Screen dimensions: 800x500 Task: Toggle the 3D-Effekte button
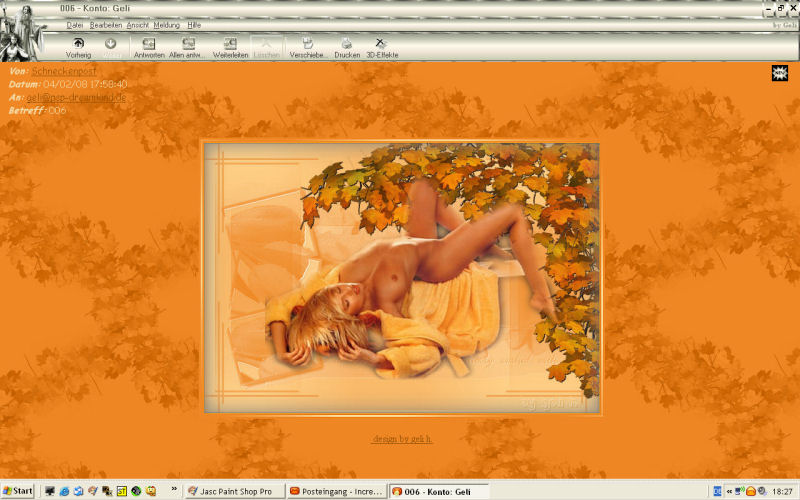coord(382,48)
